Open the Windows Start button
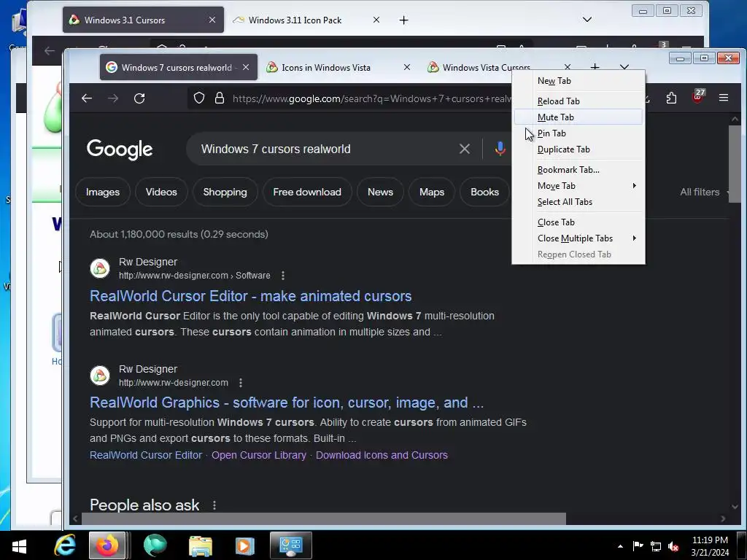This screenshot has height=560, width=747. [19, 545]
